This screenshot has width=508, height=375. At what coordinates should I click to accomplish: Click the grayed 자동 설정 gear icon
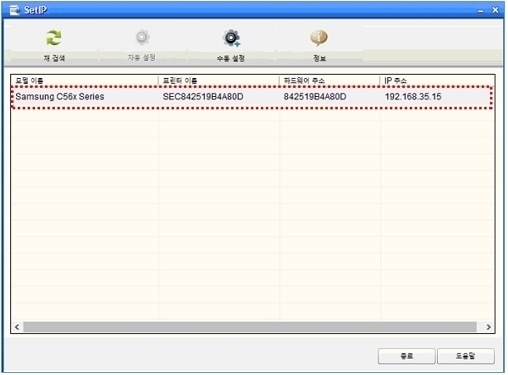tap(142, 37)
